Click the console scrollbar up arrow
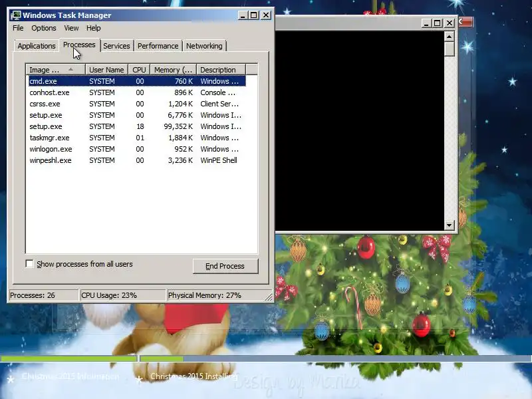 [450, 37]
